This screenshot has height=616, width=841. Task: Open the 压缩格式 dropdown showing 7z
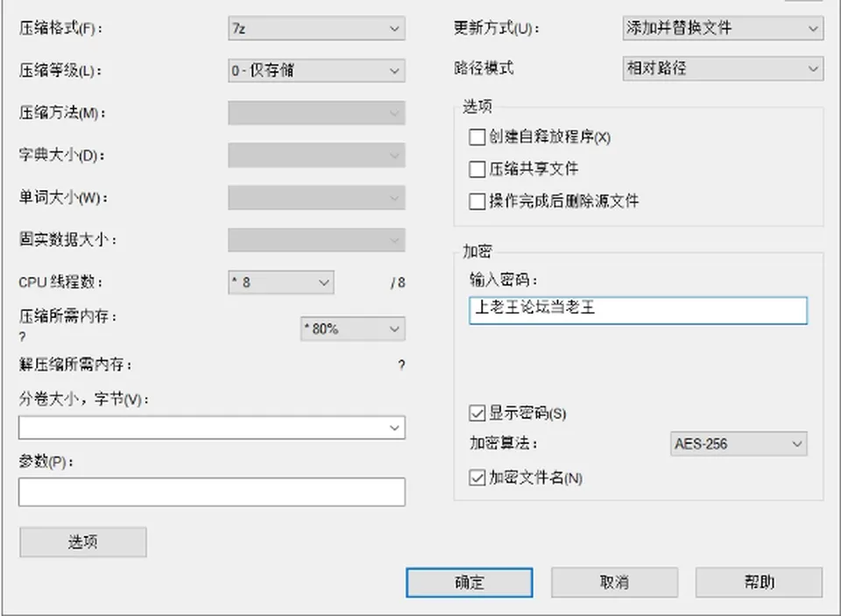coord(316,28)
